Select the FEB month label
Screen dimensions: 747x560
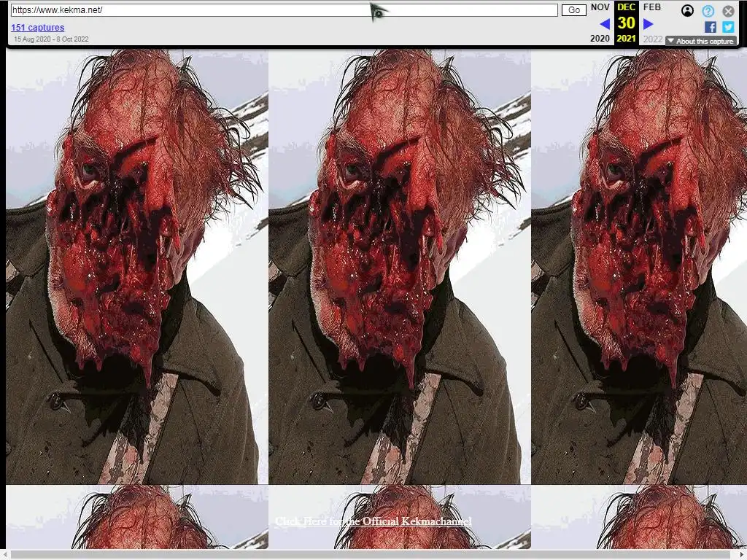click(652, 7)
